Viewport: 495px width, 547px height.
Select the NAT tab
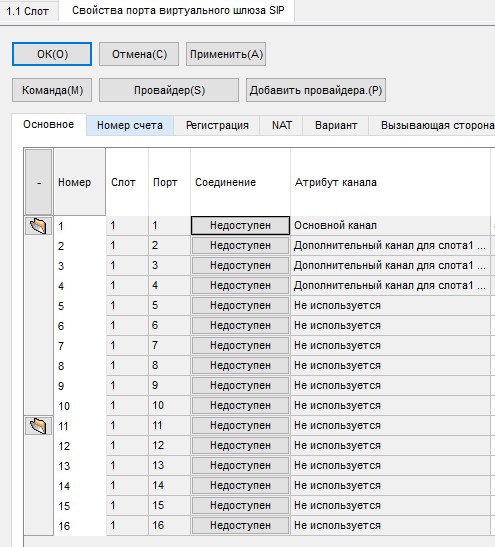282,125
